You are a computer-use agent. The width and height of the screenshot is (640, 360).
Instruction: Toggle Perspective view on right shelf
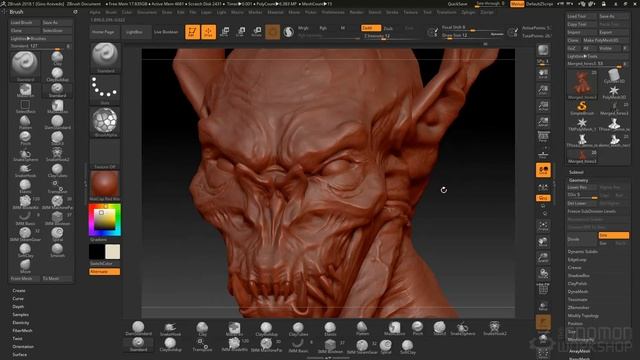click(543, 138)
